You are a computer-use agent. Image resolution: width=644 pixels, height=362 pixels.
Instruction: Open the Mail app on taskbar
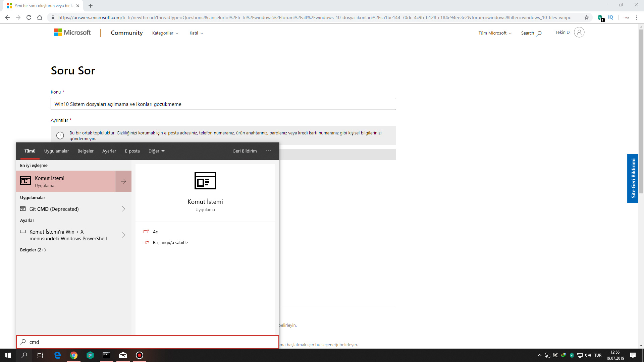pyautogui.click(x=123, y=355)
